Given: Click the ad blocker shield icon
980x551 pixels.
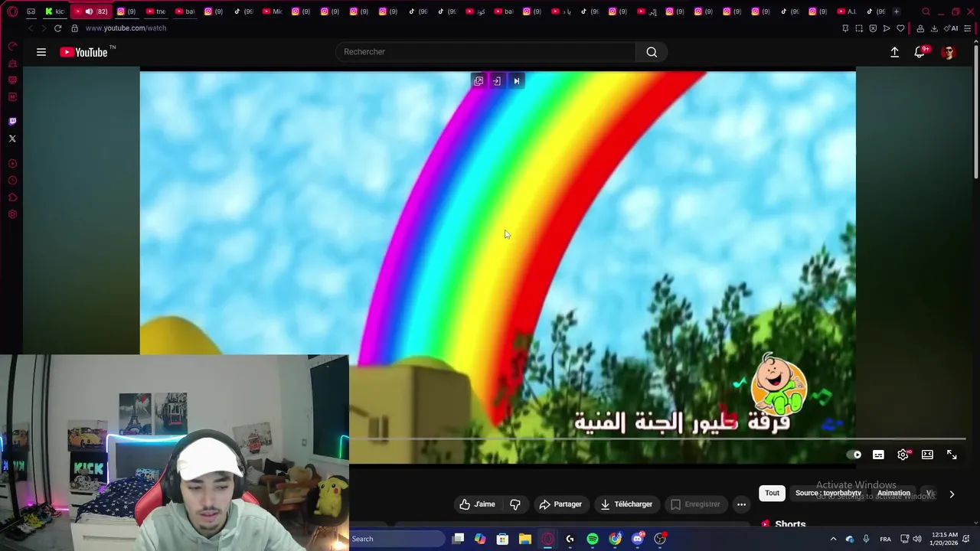Looking at the screenshot, I should click(873, 28).
